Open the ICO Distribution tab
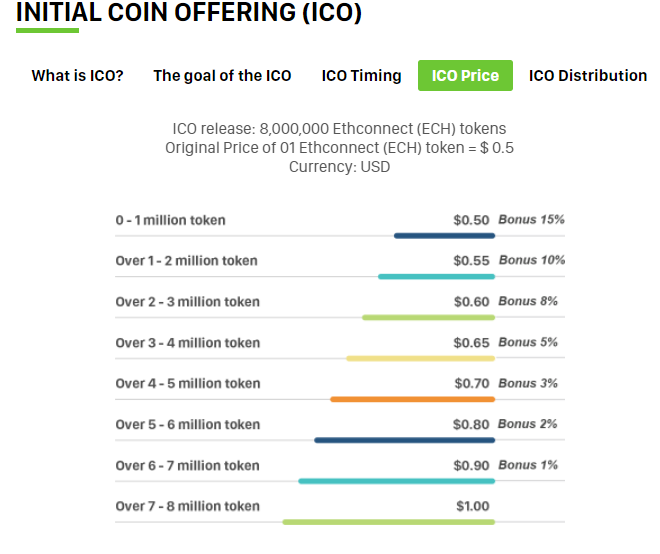The image size is (660, 554). point(587,76)
